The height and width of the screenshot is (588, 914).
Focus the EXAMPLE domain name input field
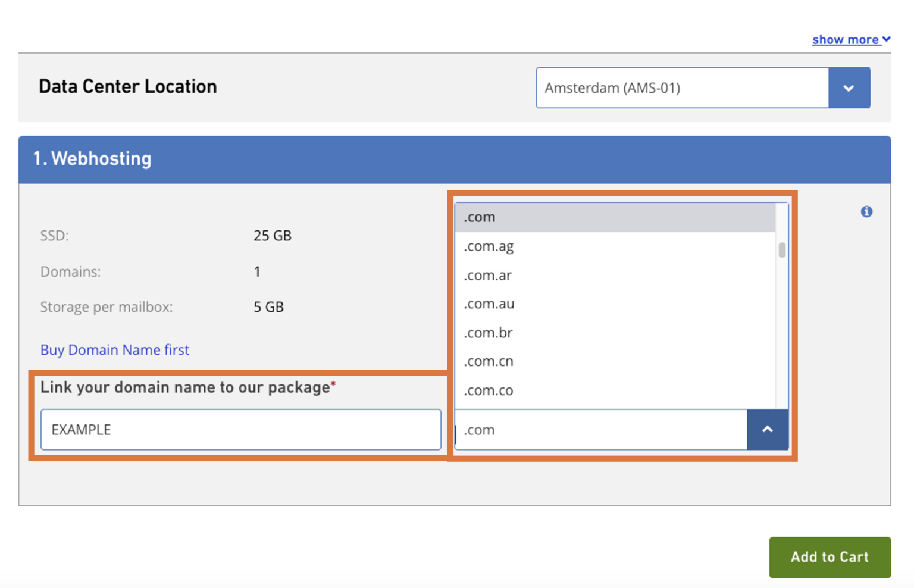click(x=241, y=429)
